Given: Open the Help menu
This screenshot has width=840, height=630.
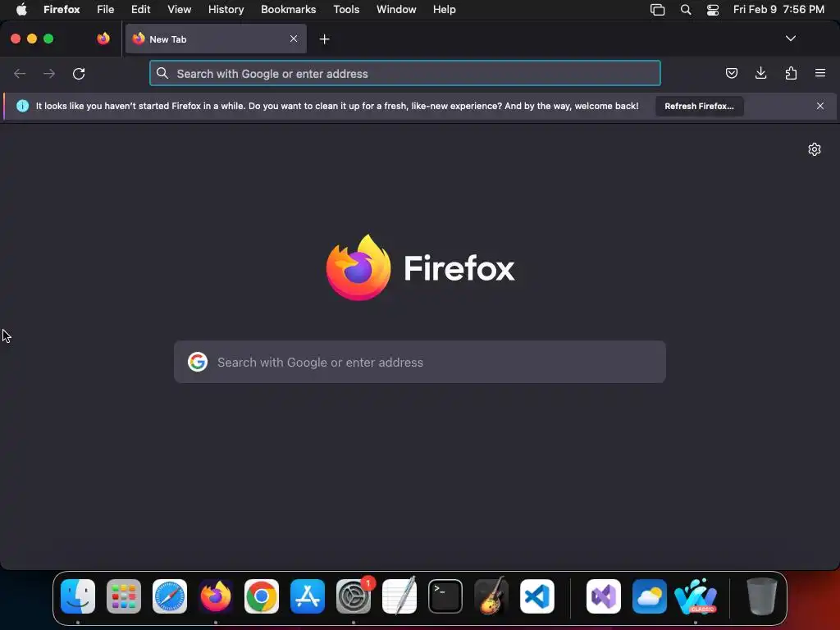Looking at the screenshot, I should tap(444, 10).
